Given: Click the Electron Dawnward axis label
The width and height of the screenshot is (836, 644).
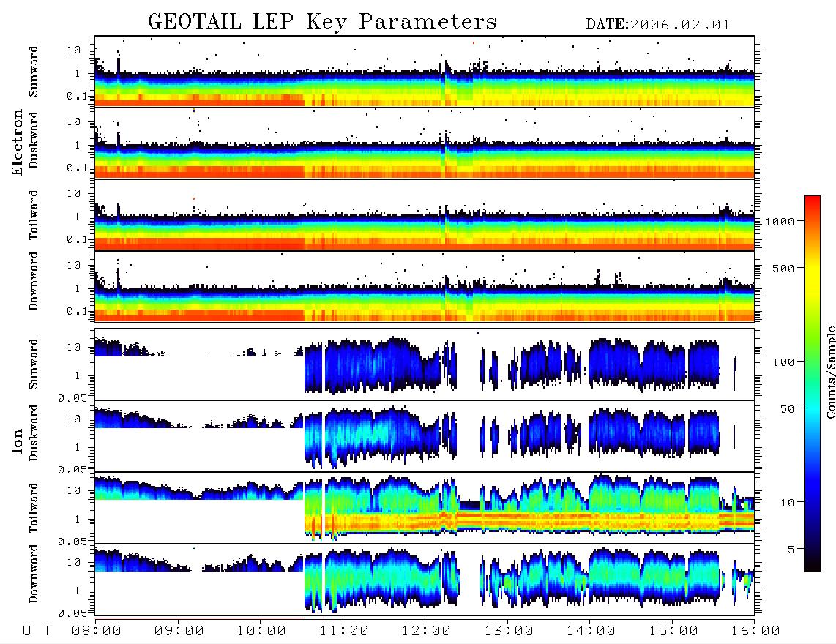Looking at the screenshot, I should (x=34, y=281).
